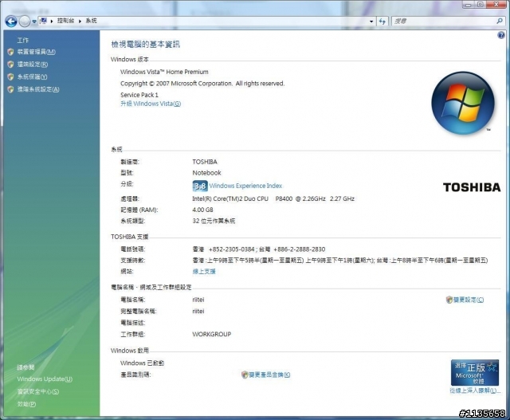The height and width of the screenshot is (420, 510).
Task: Click the 'Copyright © 2007 Microsoft Corporation' text
Action: 176,84
